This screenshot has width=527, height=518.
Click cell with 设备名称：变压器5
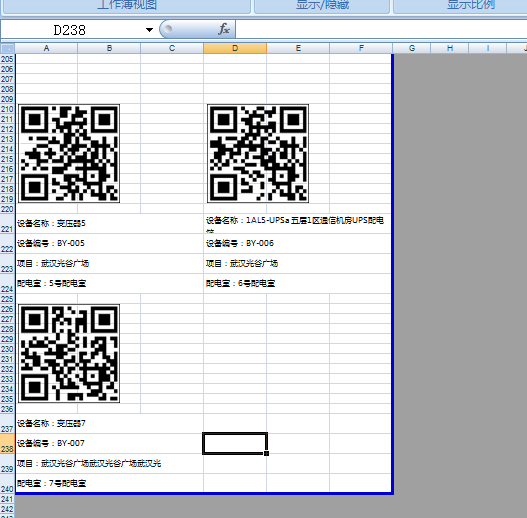click(109, 224)
